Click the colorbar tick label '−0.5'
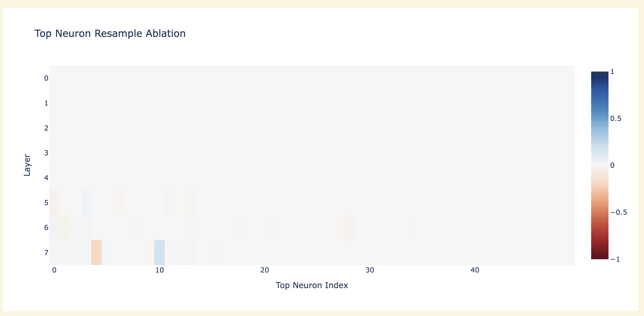The image size is (644, 316). coord(618,212)
